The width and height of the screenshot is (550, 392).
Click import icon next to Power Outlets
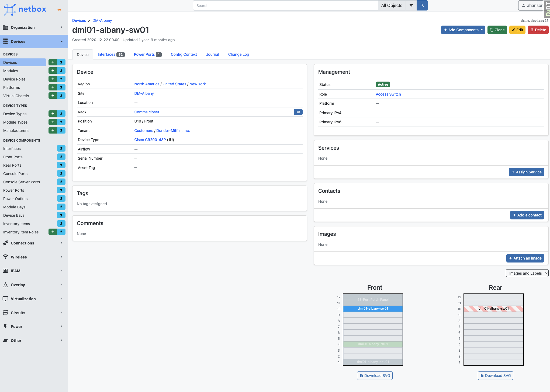tap(61, 198)
